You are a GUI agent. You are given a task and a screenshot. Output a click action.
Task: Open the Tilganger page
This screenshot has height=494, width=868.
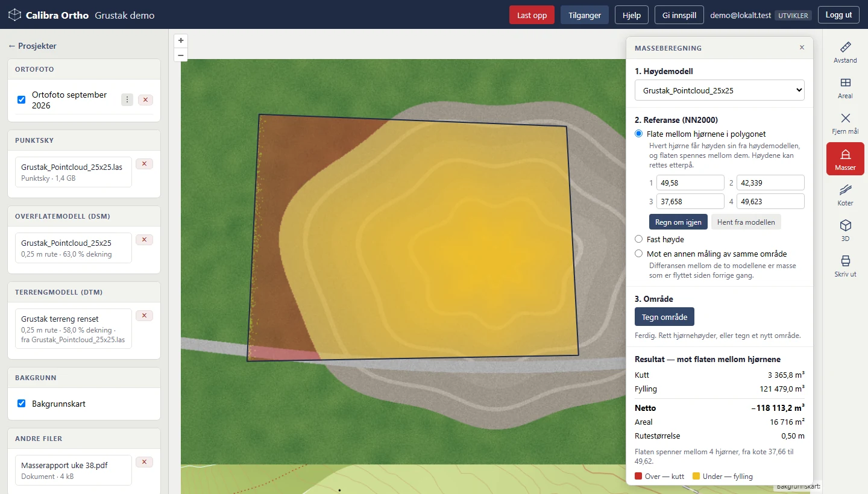pyautogui.click(x=585, y=15)
